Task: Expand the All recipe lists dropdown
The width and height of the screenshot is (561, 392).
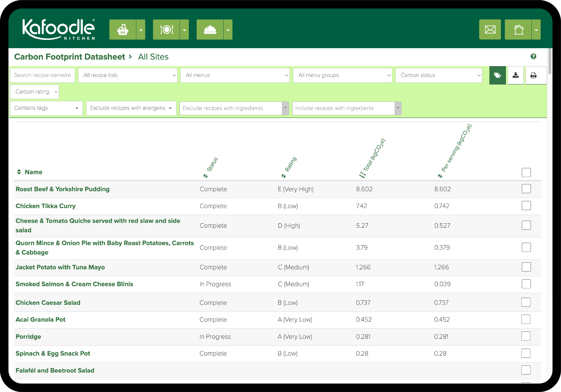Action: click(127, 75)
